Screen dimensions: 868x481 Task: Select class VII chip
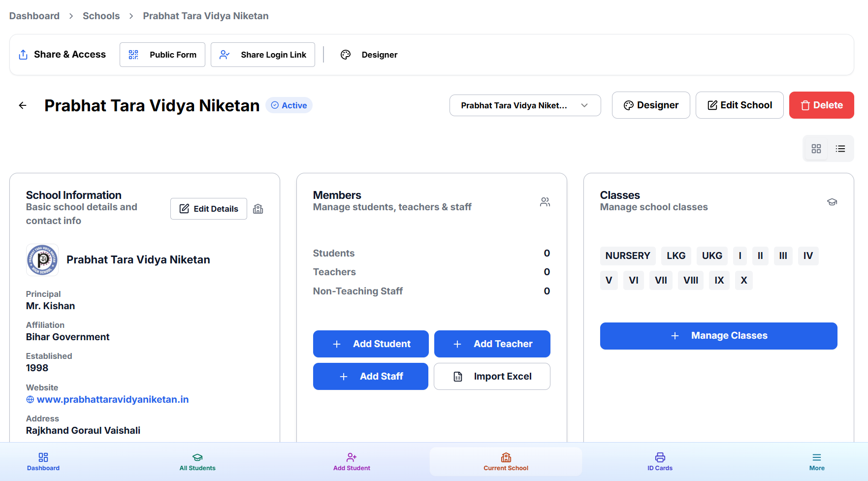pos(661,280)
